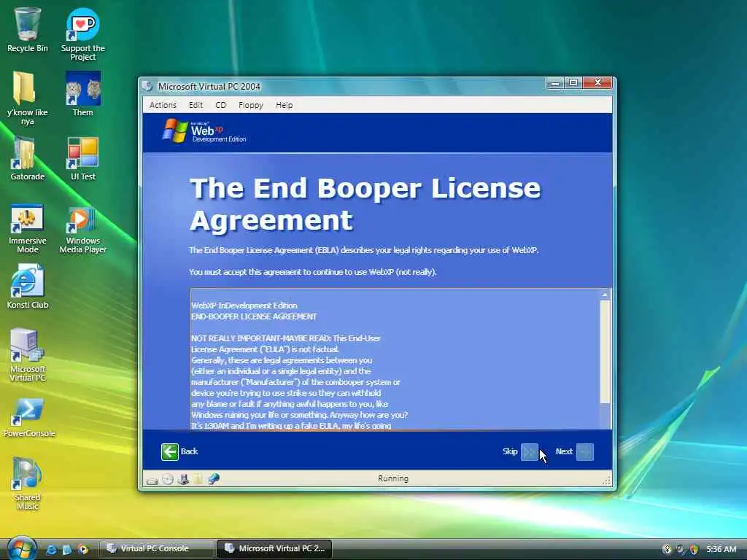The width and height of the screenshot is (747, 560).
Task: Click the Virtual PC title bar icon
Action: (x=147, y=86)
